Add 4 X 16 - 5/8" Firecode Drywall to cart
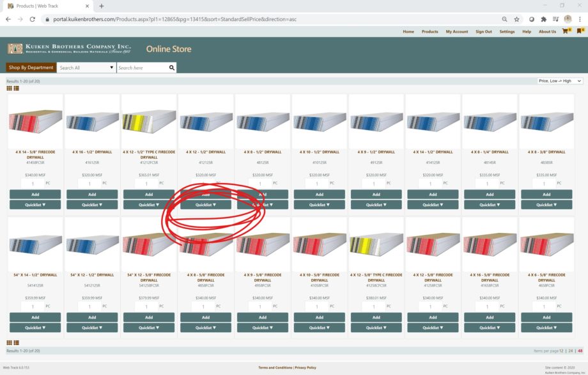Screen dimensions: 588x375 [490, 317]
